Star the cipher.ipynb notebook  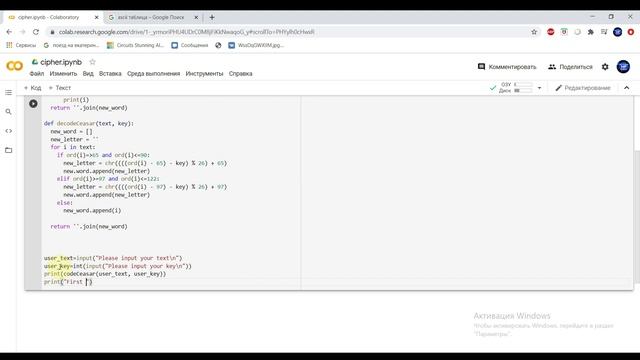pyautogui.click(x=92, y=62)
